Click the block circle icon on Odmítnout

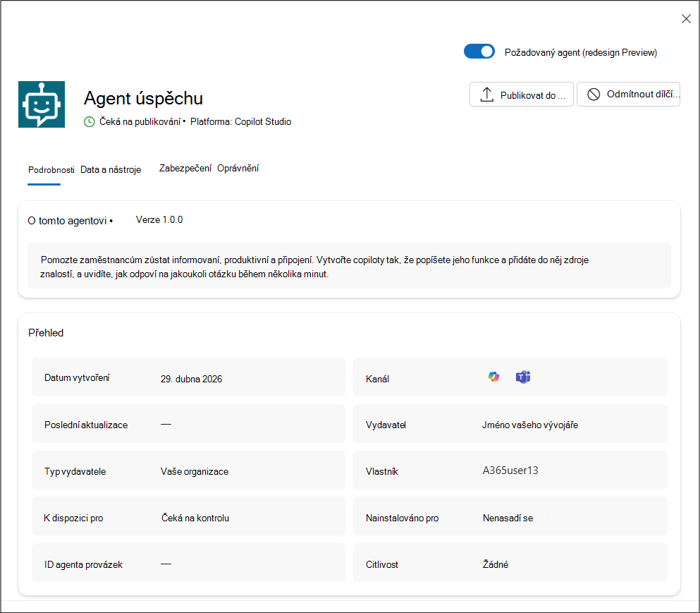tap(594, 95)
